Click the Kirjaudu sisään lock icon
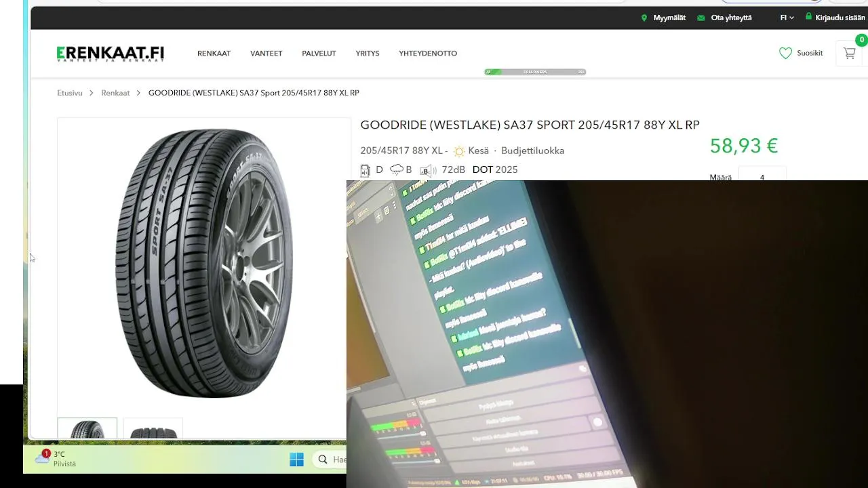 click(x=808, y=17)
